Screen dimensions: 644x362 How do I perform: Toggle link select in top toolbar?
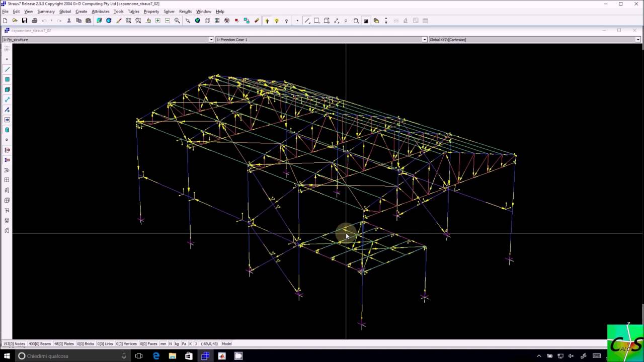[x=336, y=21]
